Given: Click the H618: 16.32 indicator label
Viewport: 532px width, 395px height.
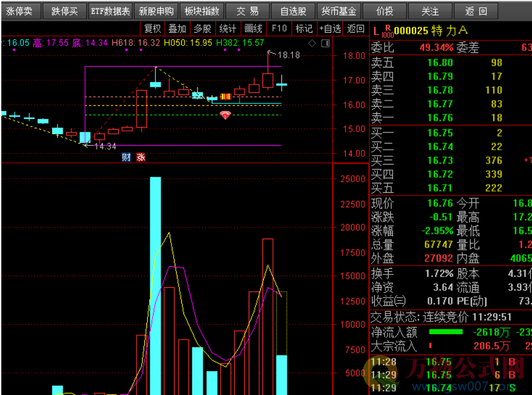Looking at the screenshot, I should pos(136,43).
